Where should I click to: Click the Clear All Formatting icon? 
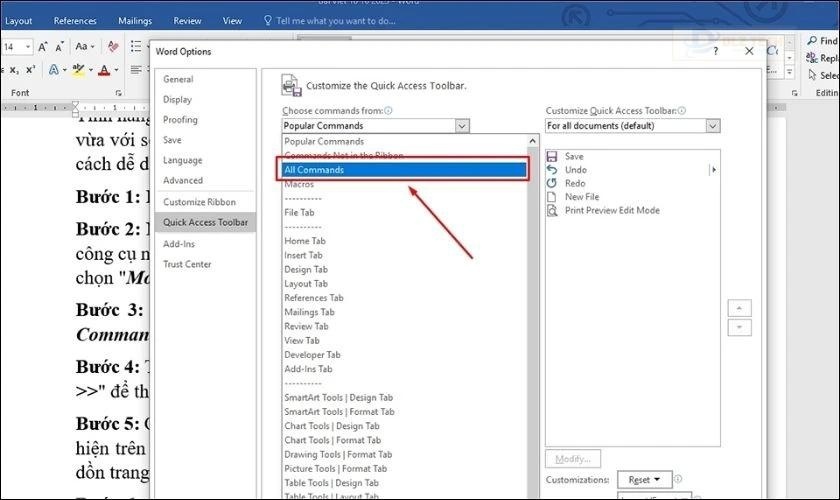(x=112, y=47)
